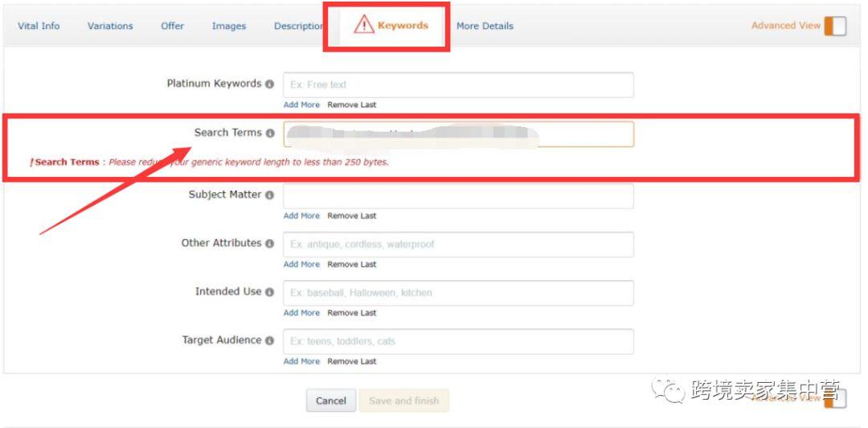
Task: Click Remove Last under Target Audience
Action: pyautogui.click(x=352, y=361)
